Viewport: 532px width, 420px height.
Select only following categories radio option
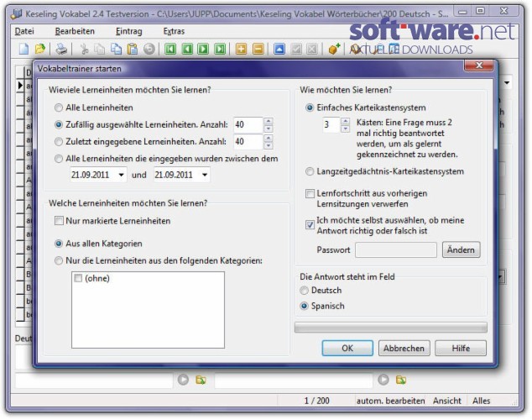coord(59,260)
